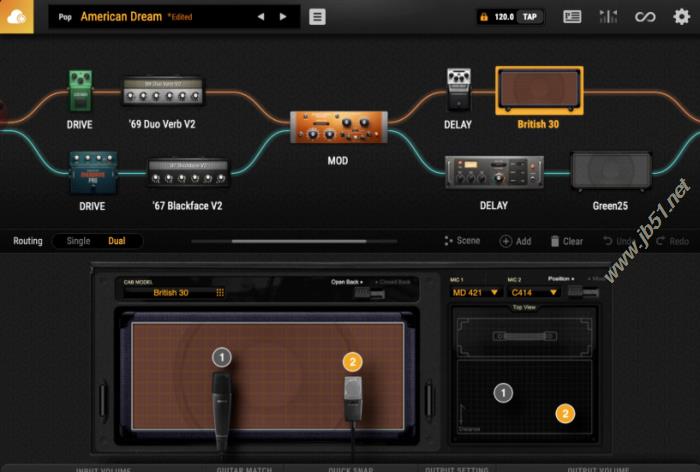The width and height of the screenshot is (700, 472).
Task: Click the Open Back label
Action: point(345,282)
